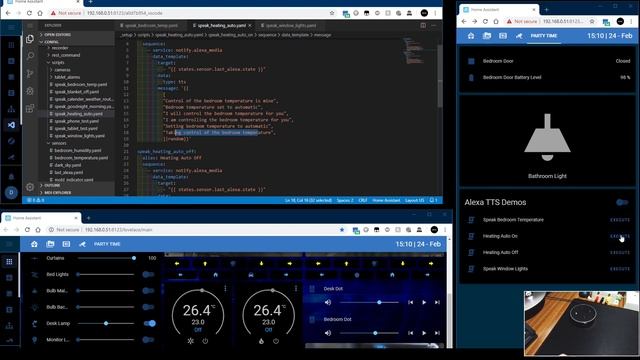Open the user profile avatar in top-left sidebar

[11, 192]
